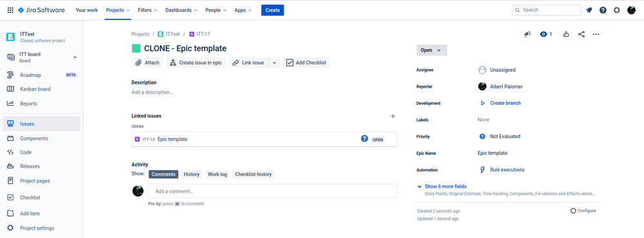Open the Projects breadcrumb link
The height and width of the screenshot is (238, 644).
click(140, 34)
